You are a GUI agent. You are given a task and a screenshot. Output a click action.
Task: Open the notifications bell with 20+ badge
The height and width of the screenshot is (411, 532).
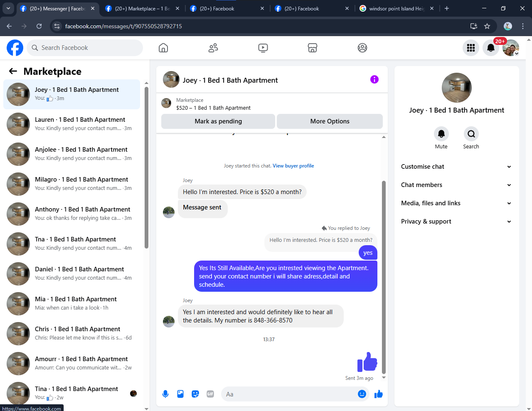coord(491,48)
